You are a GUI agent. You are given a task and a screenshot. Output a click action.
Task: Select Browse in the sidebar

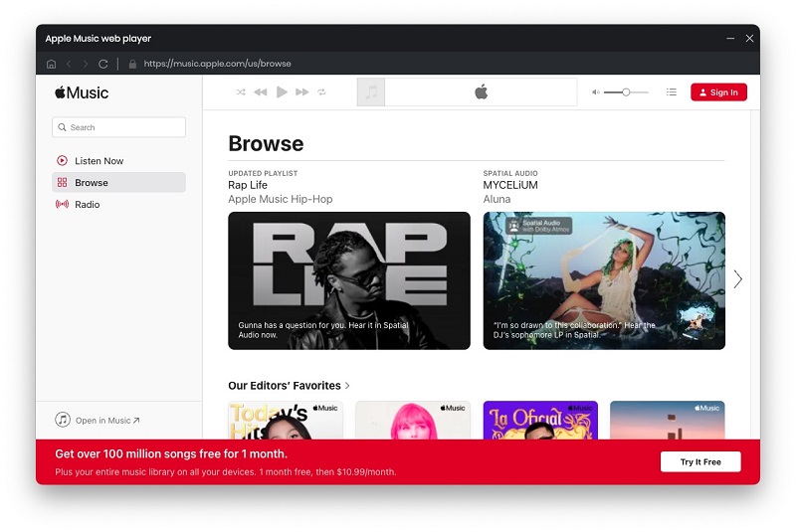point(118,183)
